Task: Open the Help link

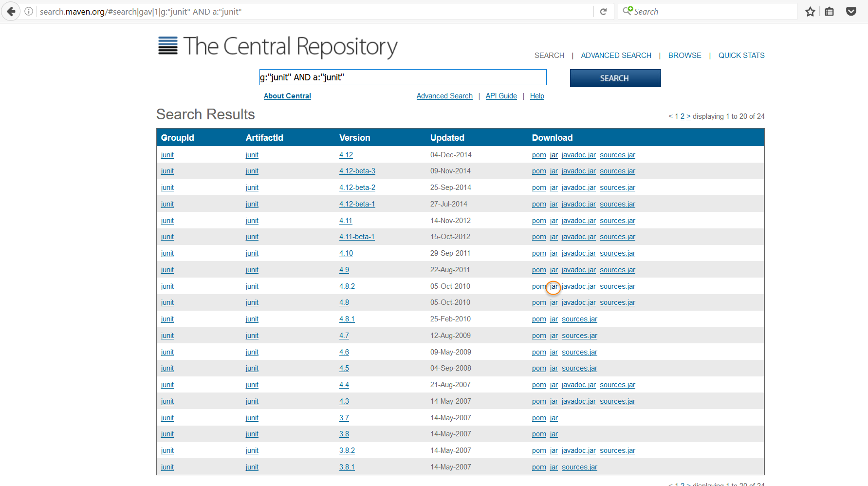Action: [537, 96]
